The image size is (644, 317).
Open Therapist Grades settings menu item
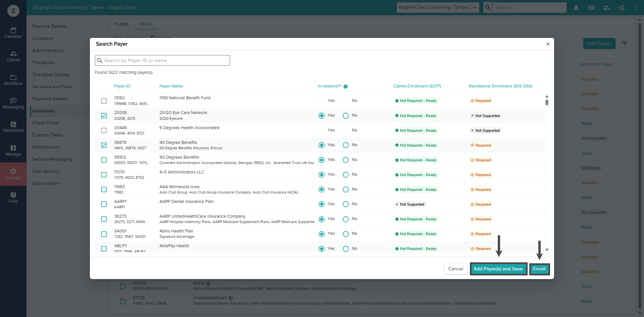[x=51, y=74]
